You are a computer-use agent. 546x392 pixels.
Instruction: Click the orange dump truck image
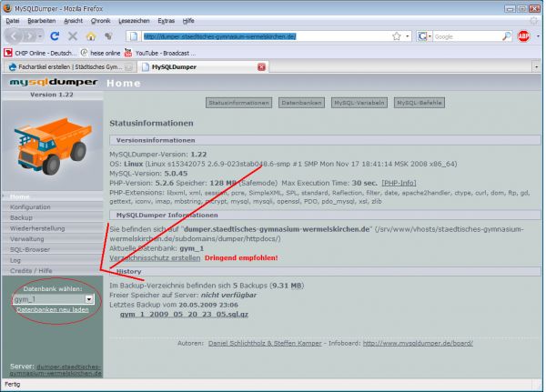pyautogui.click(x=53, y=146)
